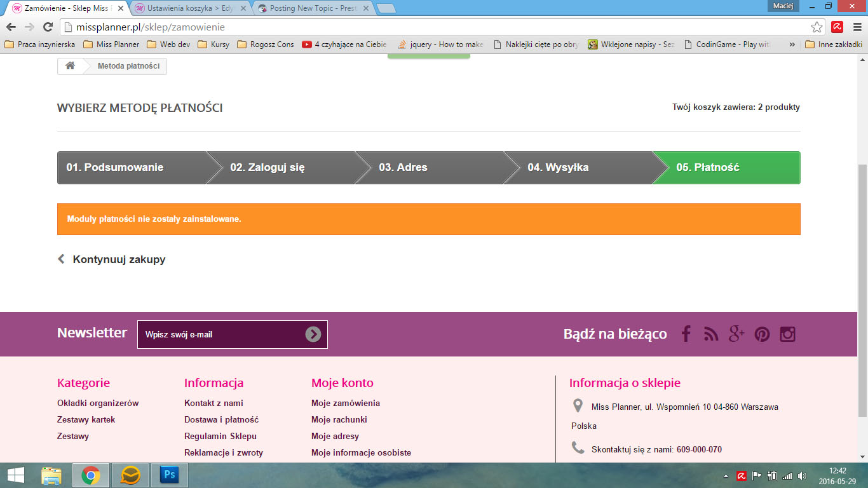Open the Miss Planner bookmark folder
This screenshot has height=488, width=868.
pyautogui.click(x=111, y=44)
